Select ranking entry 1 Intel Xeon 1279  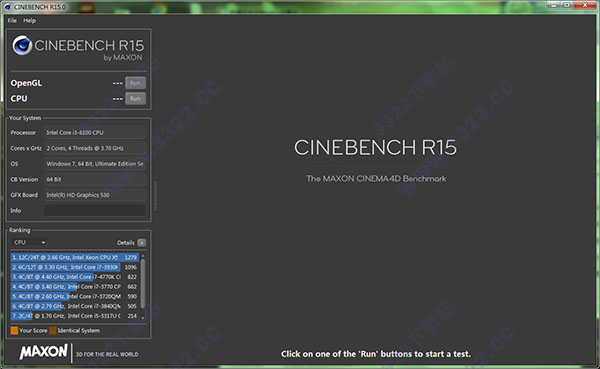pyautogui.click(x=75, y=257)
